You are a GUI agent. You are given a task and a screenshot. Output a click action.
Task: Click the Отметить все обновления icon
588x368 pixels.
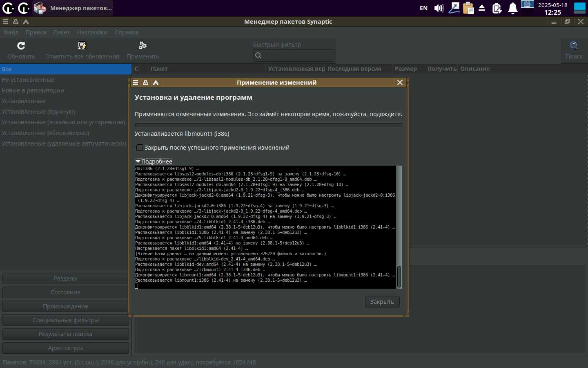pyautogui.click(x=82, y=46)
